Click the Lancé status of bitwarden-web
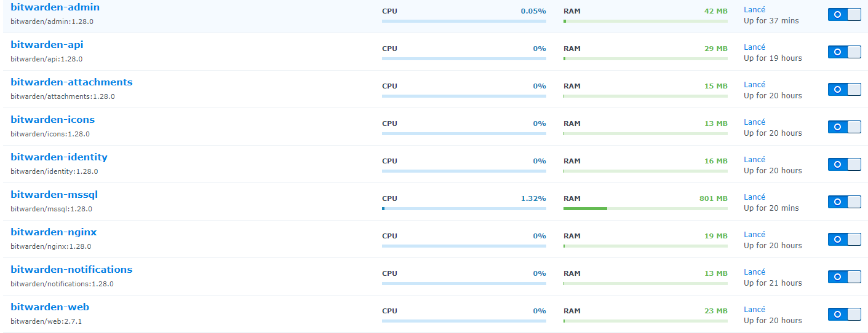 click(754, 310)
